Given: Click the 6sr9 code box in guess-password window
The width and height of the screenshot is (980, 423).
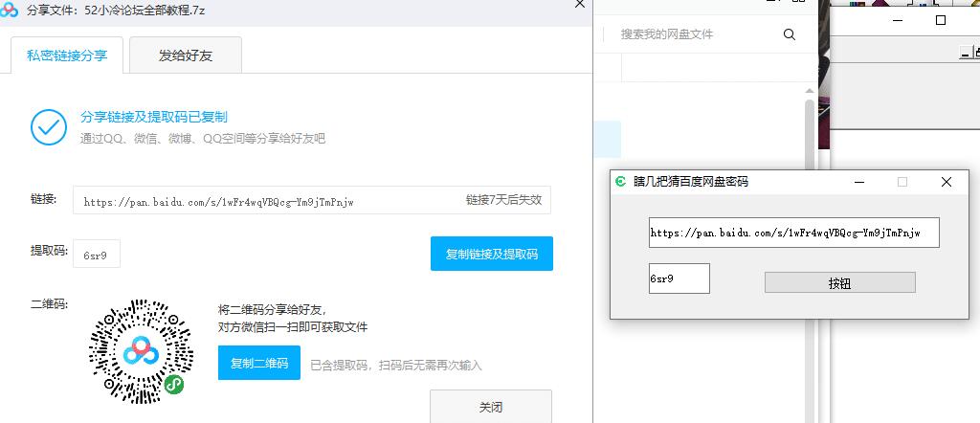Looking at the screenshot, I should [679, 278].
